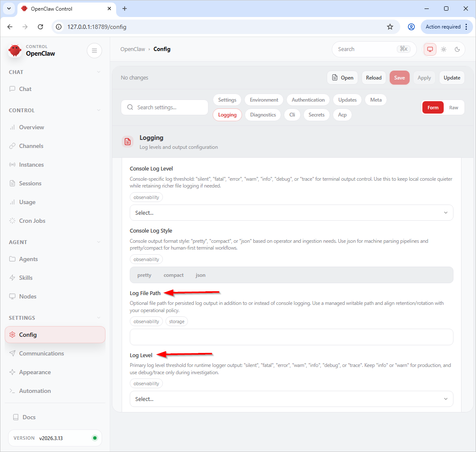The height and width of the screenshot is (452, 476).
Task: Click the sidebar hamburger collapse icon
Action: (x=94, y=51)
